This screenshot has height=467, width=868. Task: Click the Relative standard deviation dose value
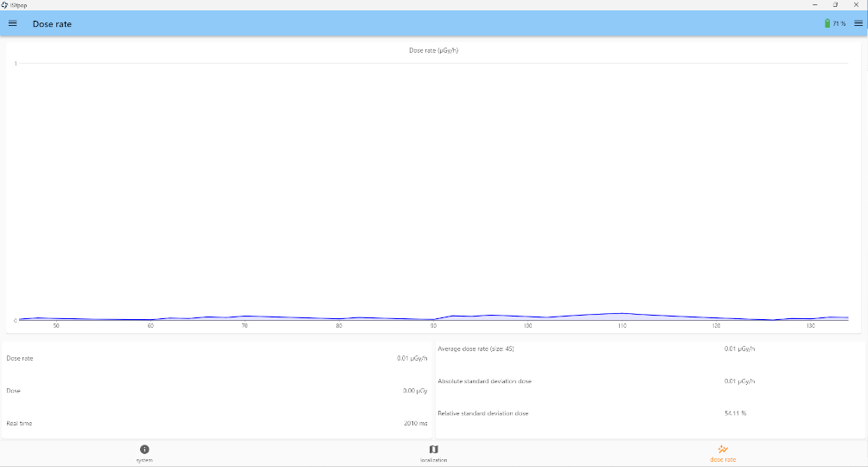click(735, 413)
